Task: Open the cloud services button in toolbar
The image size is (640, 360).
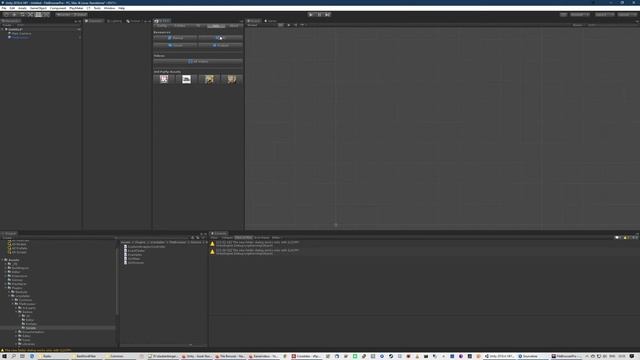Action: 563,15
